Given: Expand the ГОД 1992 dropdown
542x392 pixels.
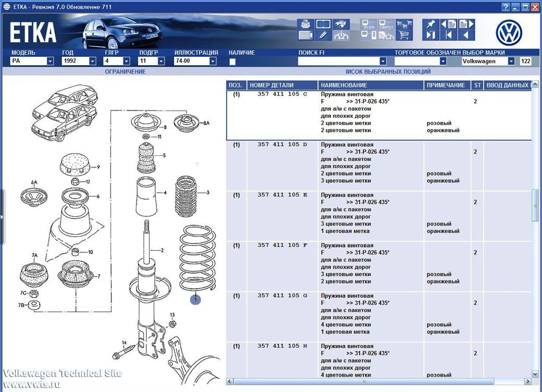Looking at the screenshot, I should tap(92, 61).
